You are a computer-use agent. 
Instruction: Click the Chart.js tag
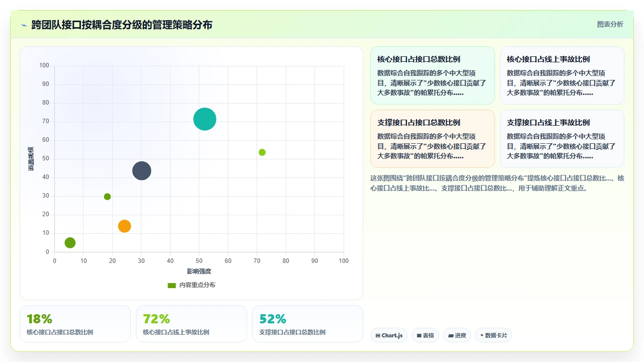tap(389, 335)
